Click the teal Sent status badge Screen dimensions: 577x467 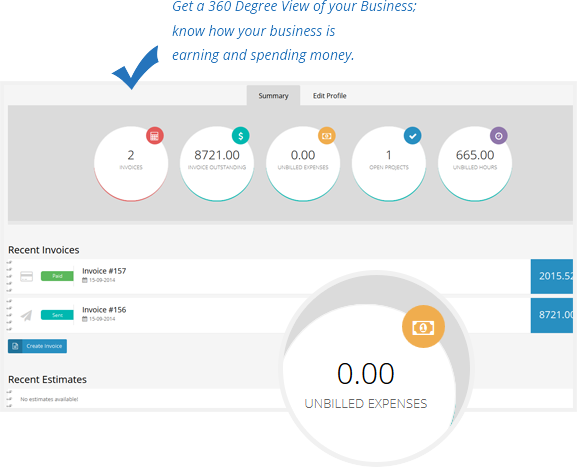[57, 315]
